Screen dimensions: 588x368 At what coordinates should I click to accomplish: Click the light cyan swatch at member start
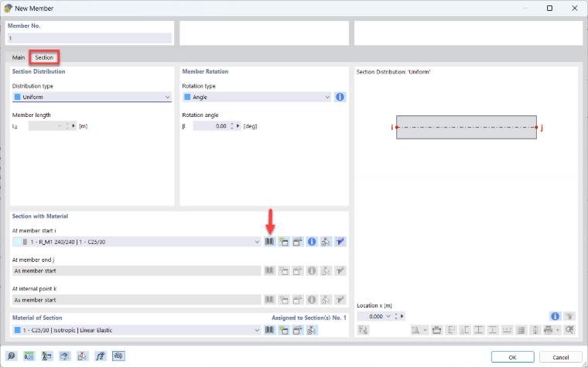point(17,242)
